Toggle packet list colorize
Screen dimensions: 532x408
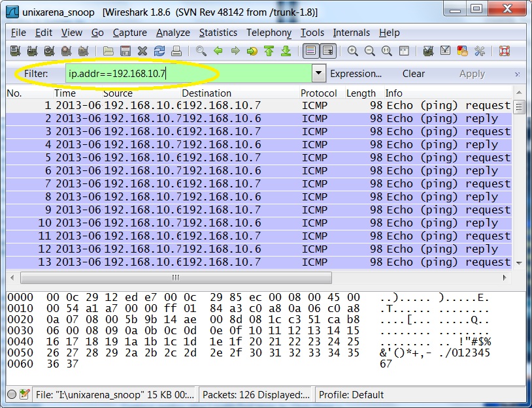coord(311,51)
